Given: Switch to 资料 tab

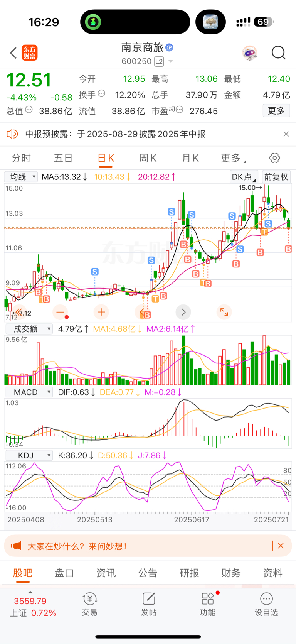Looking at the screenshot, I should [272, 573].
